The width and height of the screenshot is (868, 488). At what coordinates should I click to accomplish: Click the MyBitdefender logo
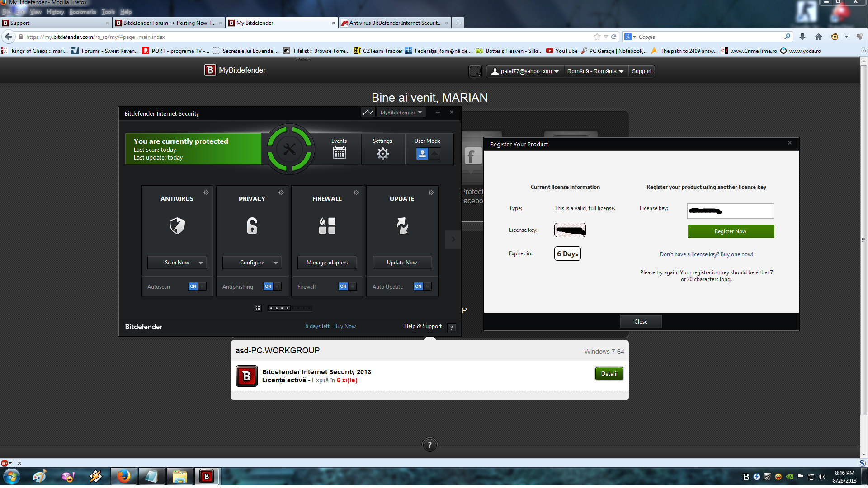pos(235,70)
